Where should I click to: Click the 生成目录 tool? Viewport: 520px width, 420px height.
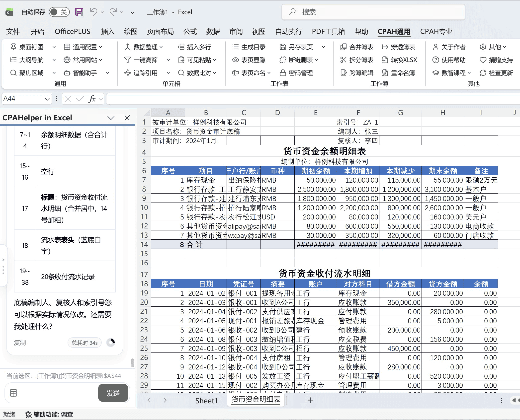tap(249, 47)
